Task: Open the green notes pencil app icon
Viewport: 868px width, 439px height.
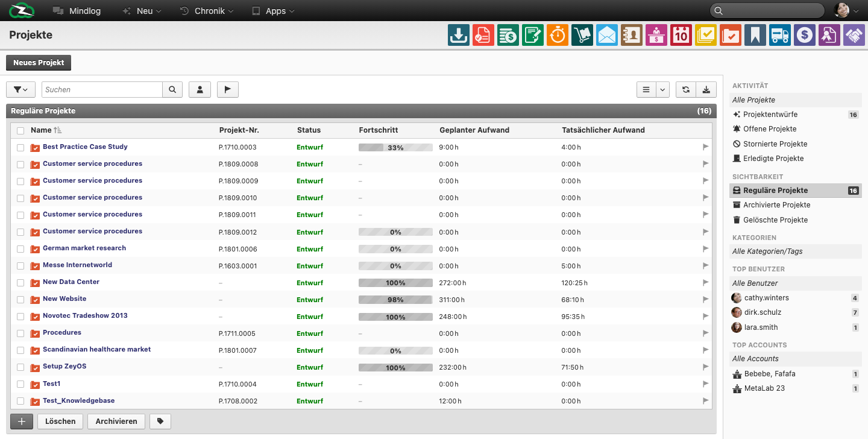Action: 533,35
